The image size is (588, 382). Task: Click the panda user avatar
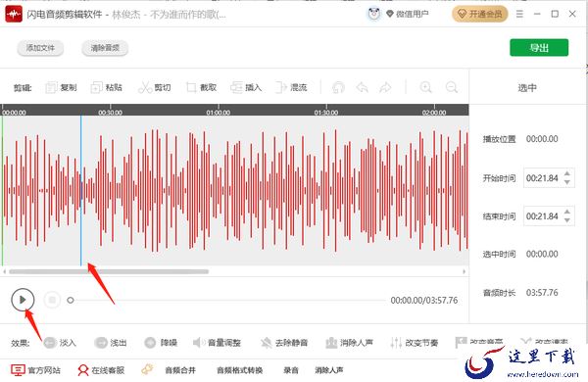coord(374,15)
